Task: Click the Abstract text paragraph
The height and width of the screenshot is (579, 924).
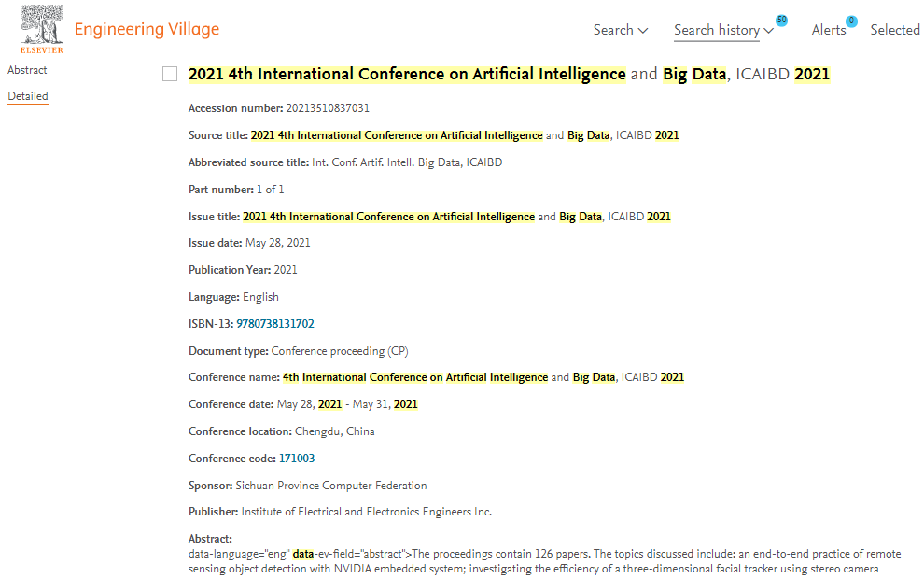Action: [545, 561]
